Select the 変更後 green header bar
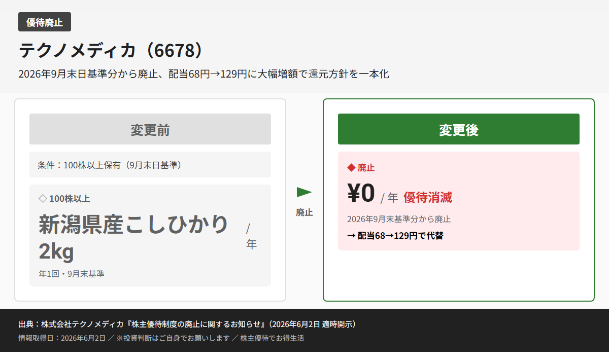This screenshot has width=609, height=364. (459, 129)
